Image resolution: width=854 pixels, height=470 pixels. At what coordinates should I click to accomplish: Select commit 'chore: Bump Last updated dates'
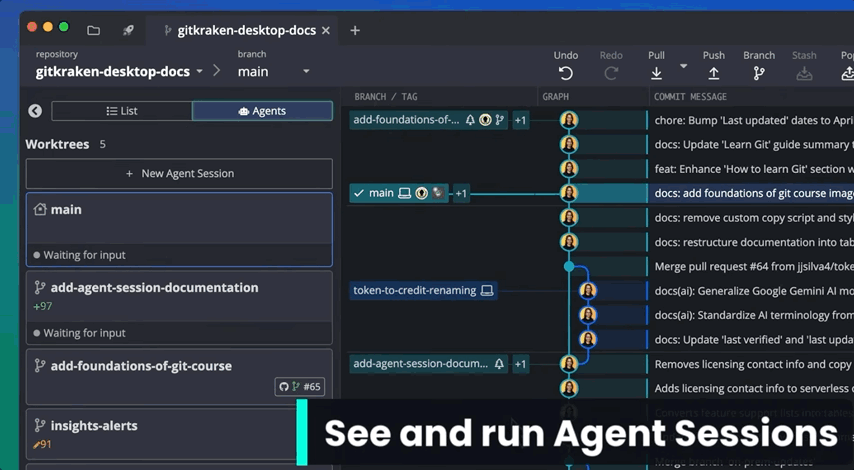point(752,120)
